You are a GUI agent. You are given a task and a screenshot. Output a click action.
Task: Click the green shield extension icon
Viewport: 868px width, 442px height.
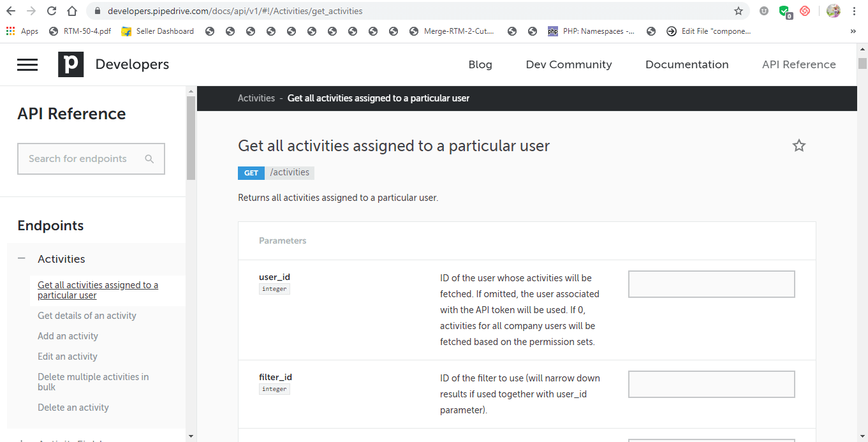click(x=783, y=11)
